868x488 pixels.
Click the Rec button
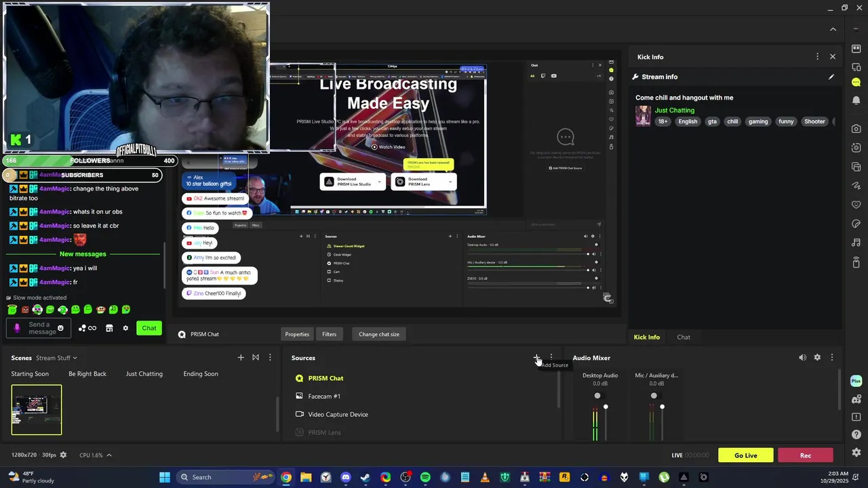(806, 455)
